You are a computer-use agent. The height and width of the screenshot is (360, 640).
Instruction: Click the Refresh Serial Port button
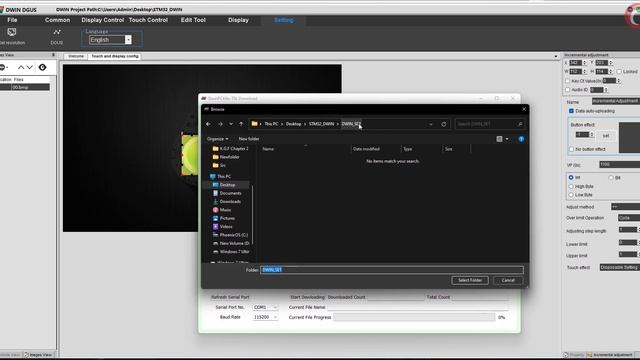[230, 297]
